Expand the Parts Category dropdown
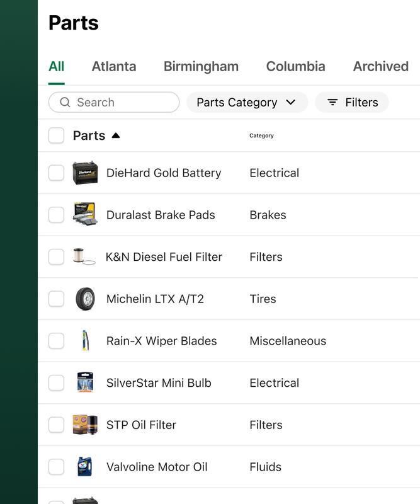420x504 pixels. (247, 102)
